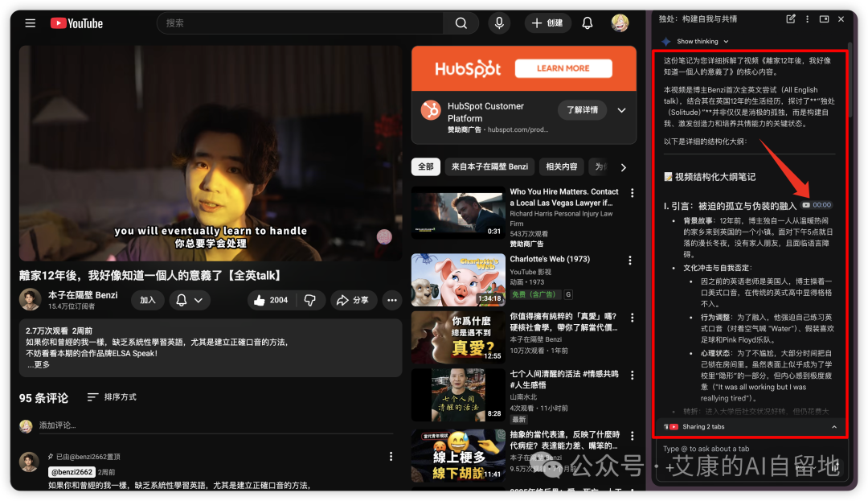The width and height of the screenshot is (868, 501).
Task: Open options for 抽象的當代表達 video
Action: 633,436
